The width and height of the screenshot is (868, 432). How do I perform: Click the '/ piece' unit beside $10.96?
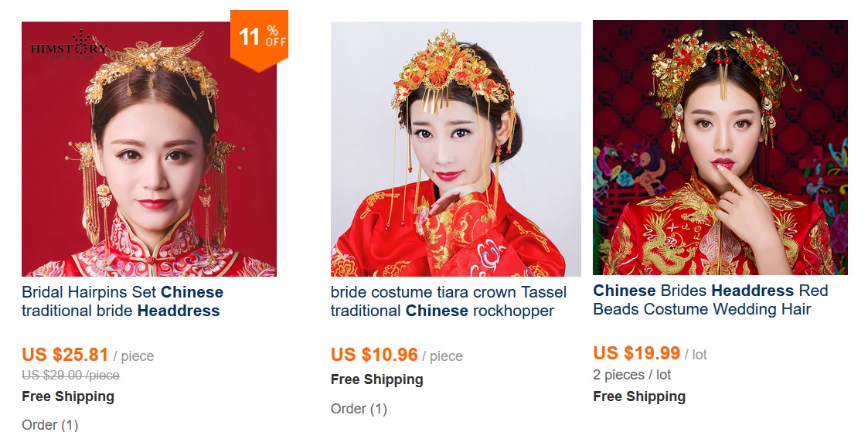tap(442, 355)
